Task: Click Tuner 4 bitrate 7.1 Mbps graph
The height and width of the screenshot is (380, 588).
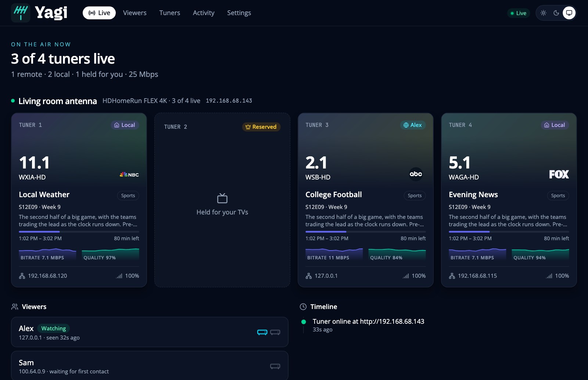Action: (477, 255)
